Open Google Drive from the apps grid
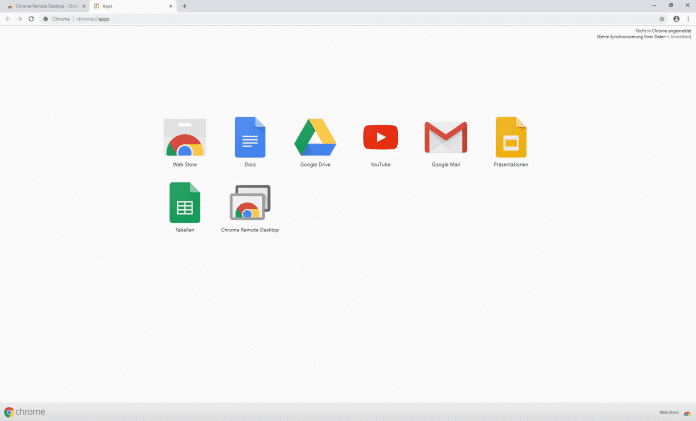The height and width of the screenshot is (421, 696). pyautogui.click(x=315, y=138)
